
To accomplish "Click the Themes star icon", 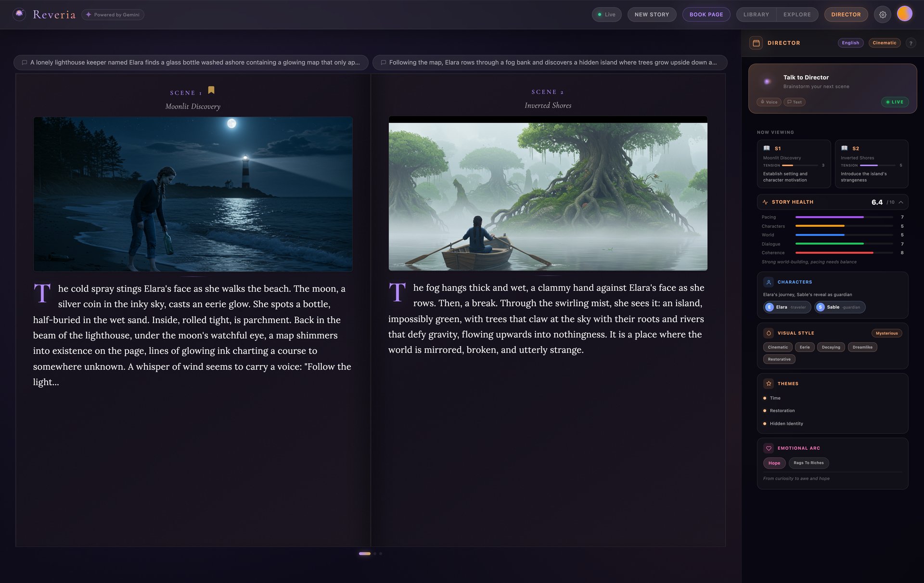I will [769, 384].
